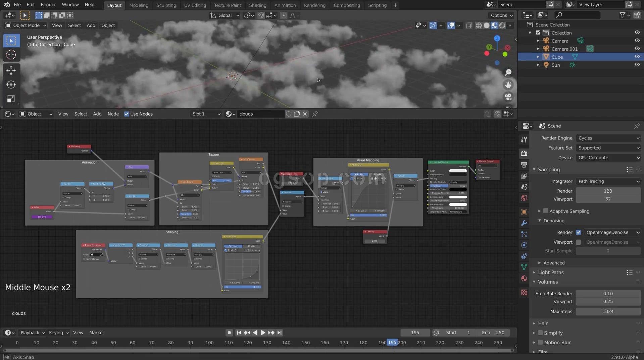Click the Render samples field showing 128
Viewport: 644px width, 360px height.
click(x=607, y=191)
